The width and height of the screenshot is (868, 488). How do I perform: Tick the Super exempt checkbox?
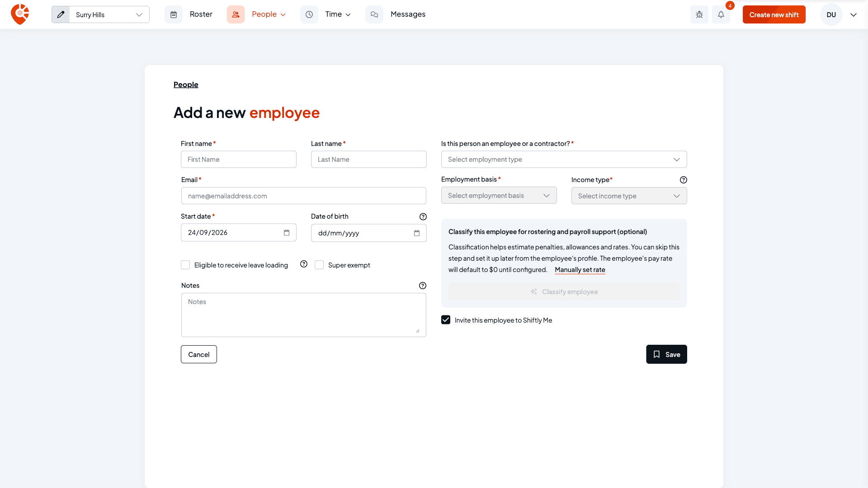(319, 265)
